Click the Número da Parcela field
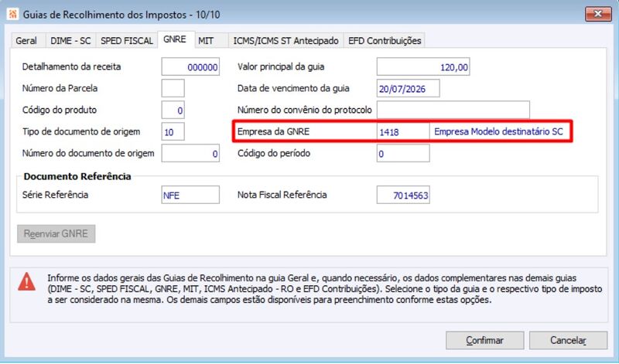The height and width of the screenshot is (364, 619). [x=173, y=88]
